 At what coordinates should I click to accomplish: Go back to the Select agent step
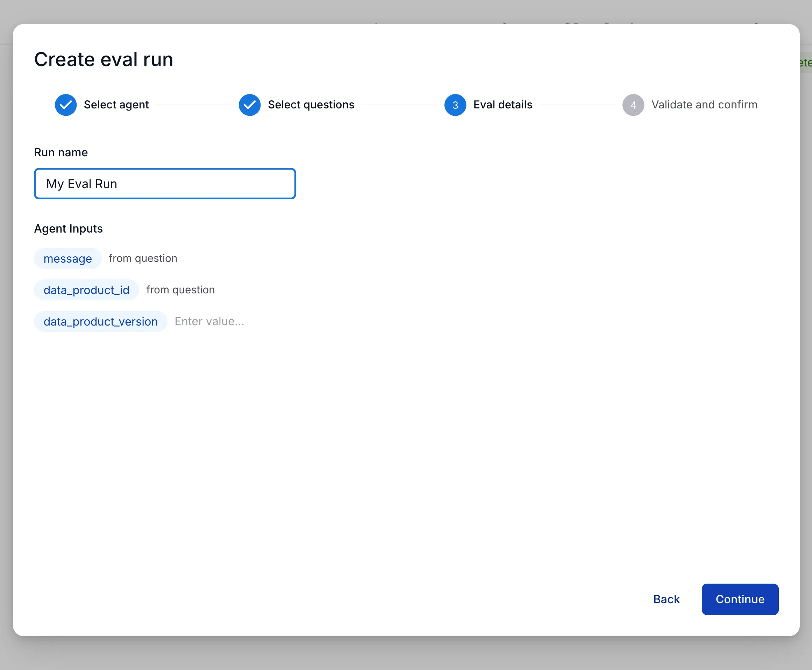point(116,105)
